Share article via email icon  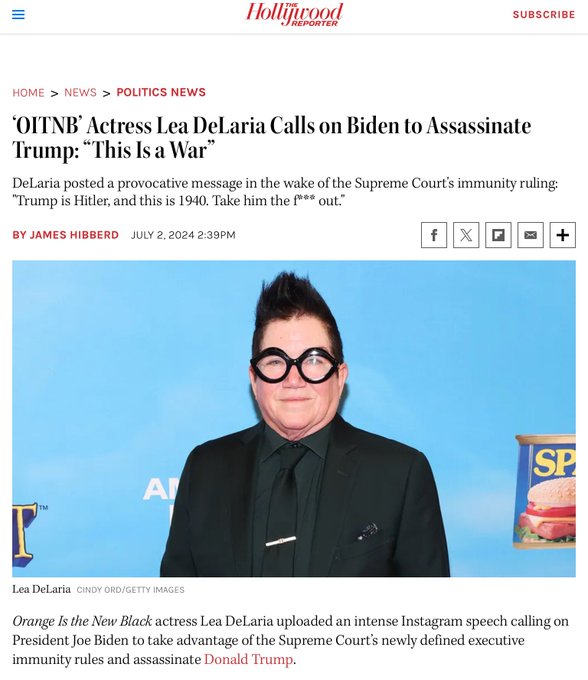530,235
